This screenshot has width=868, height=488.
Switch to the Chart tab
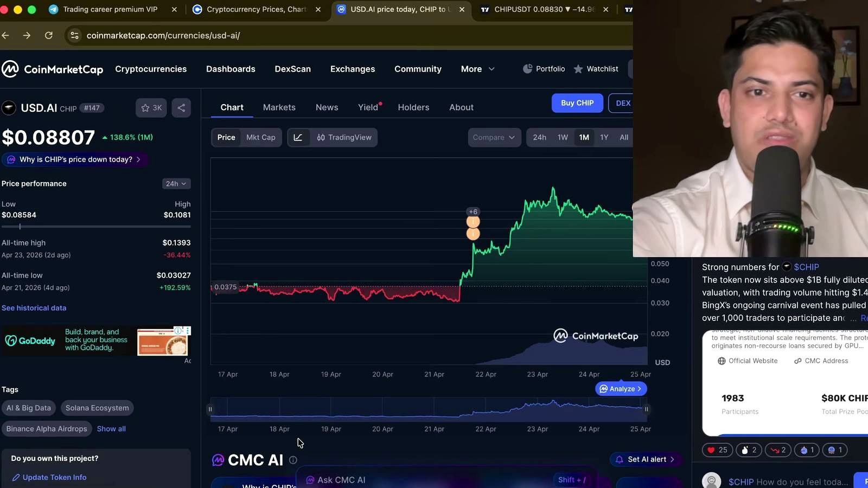tap(232, 107)
